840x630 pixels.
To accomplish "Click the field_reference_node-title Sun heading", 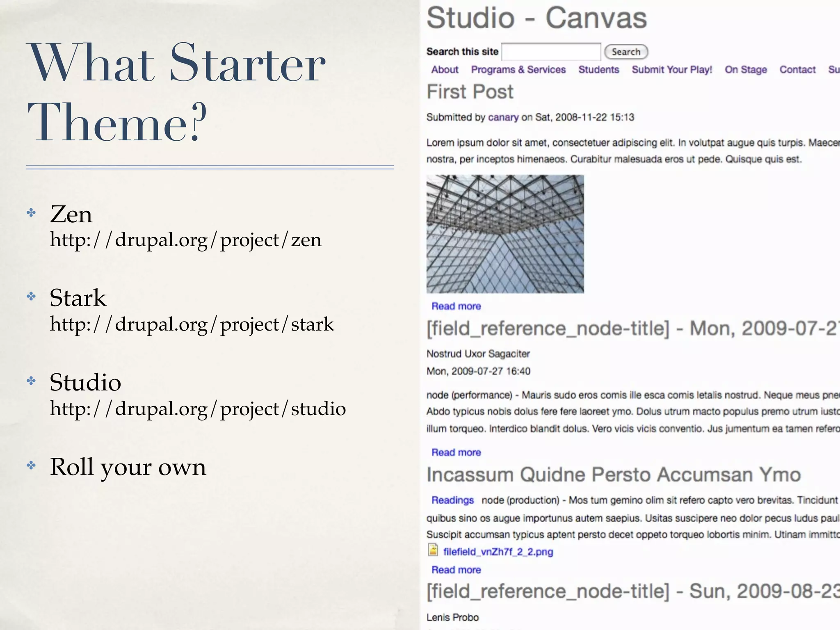I will (633, 591).
